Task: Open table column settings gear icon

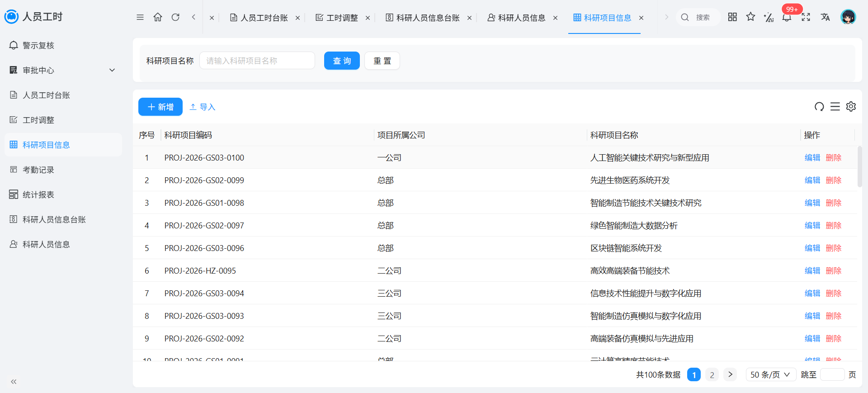Action: [x=851, y=106]
